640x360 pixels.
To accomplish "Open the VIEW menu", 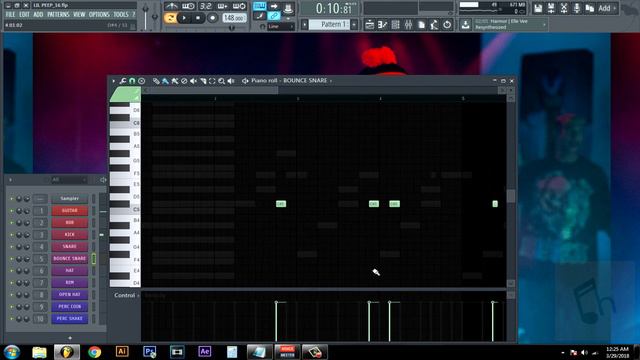I will tap(79, 15).
